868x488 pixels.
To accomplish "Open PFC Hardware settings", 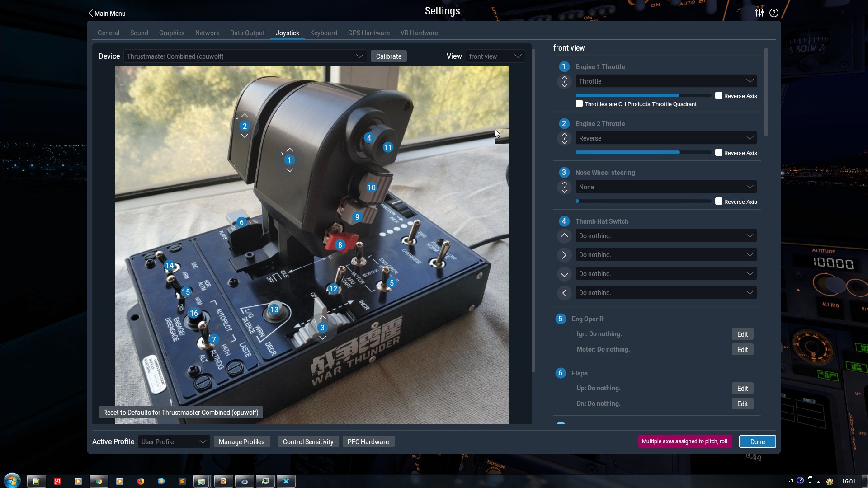I will point(368,441).
